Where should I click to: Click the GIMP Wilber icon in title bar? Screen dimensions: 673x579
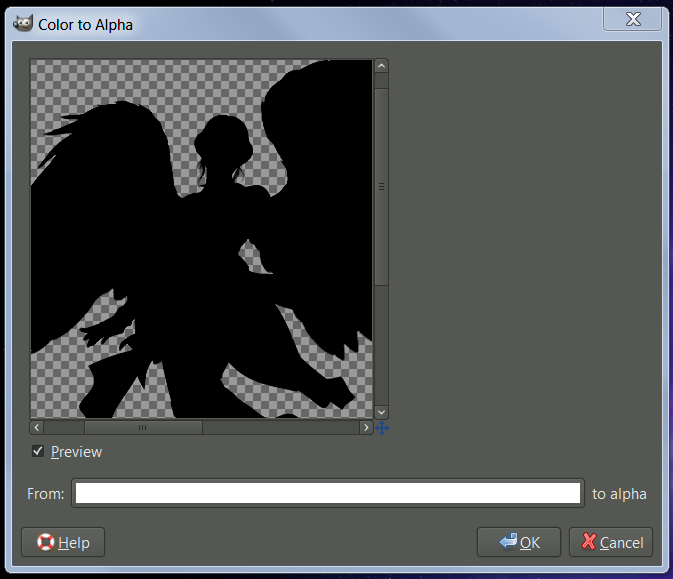coord(23,24)
